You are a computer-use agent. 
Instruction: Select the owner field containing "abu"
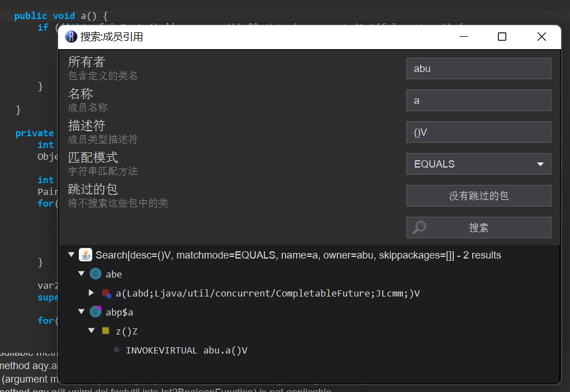[x=478, y=68]
